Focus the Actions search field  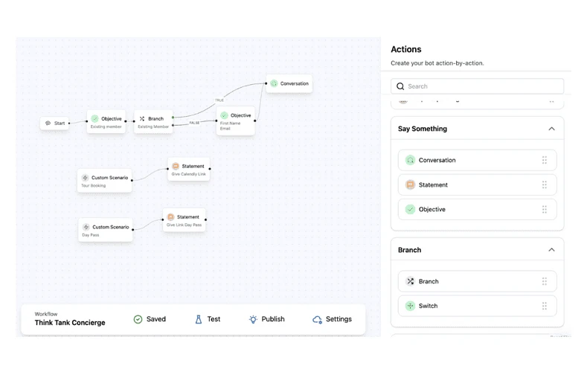(x=478, y=86)
